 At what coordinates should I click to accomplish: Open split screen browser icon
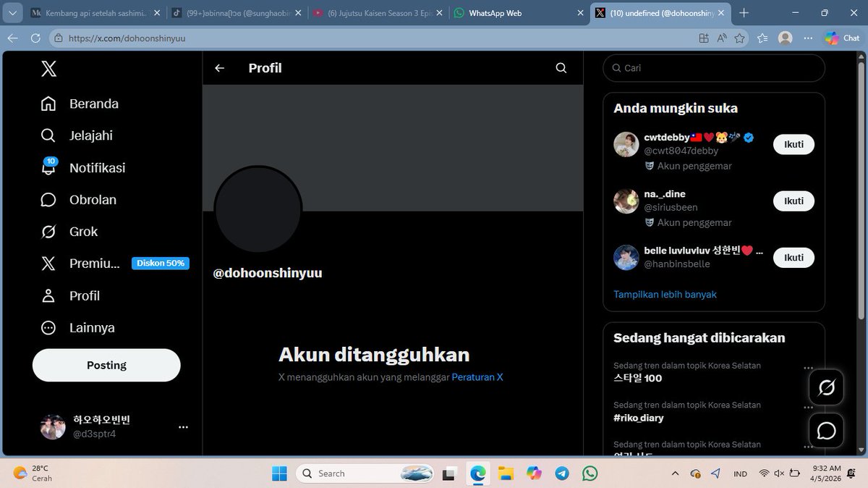coord(704,38)
